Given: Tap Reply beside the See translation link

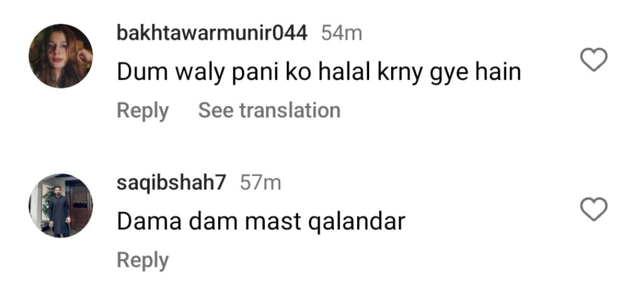Looking at the screenshot, I should pos(143,111).
